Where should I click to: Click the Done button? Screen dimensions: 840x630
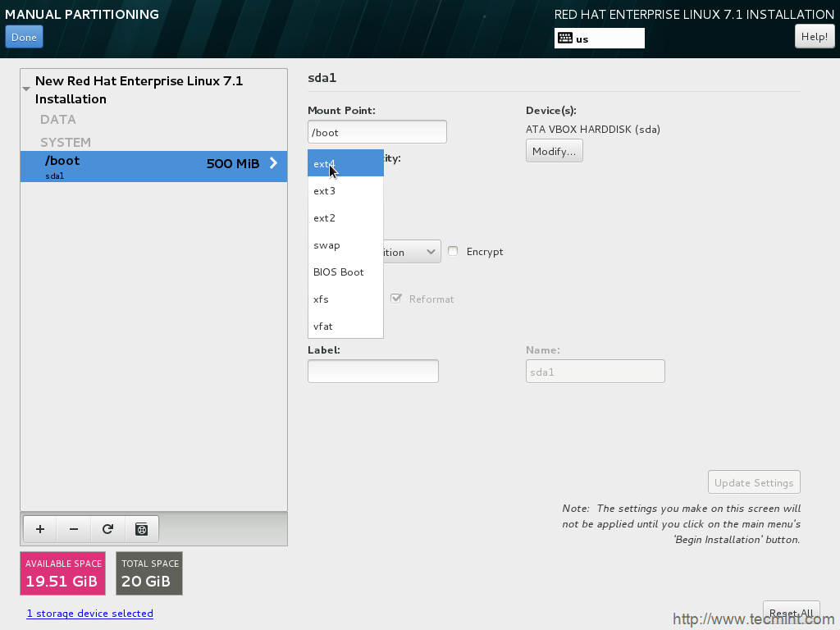point(24,38)
